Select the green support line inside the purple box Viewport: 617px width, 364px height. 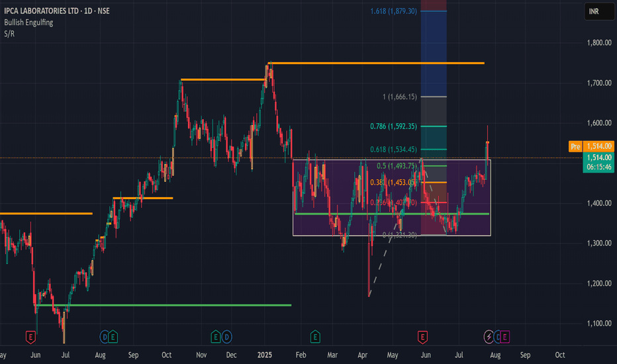click(x=392, y=214)
